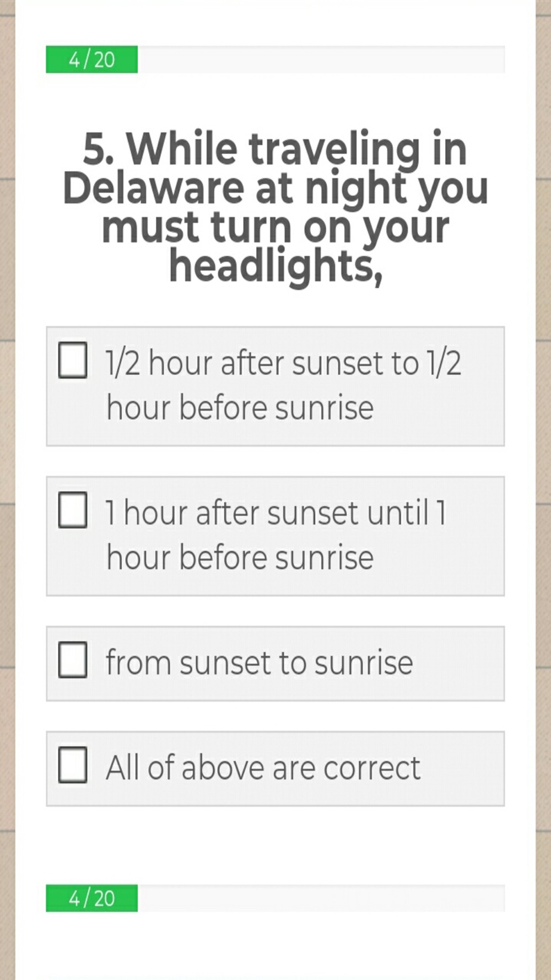Click the bottom 4/20 progress counter text
The height and width of the screenshot is (980, 551).
[91, 898]
